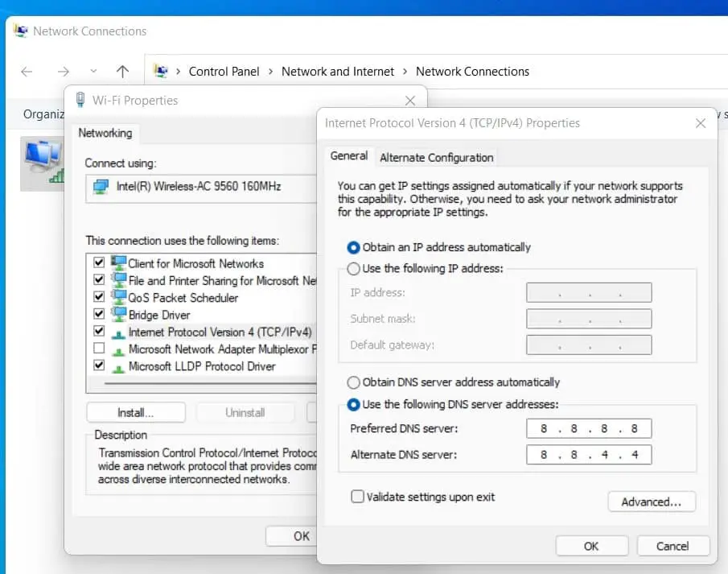This screenshot has height=574, width=728.
Task: Click the Install button
Action: (135, 412)
